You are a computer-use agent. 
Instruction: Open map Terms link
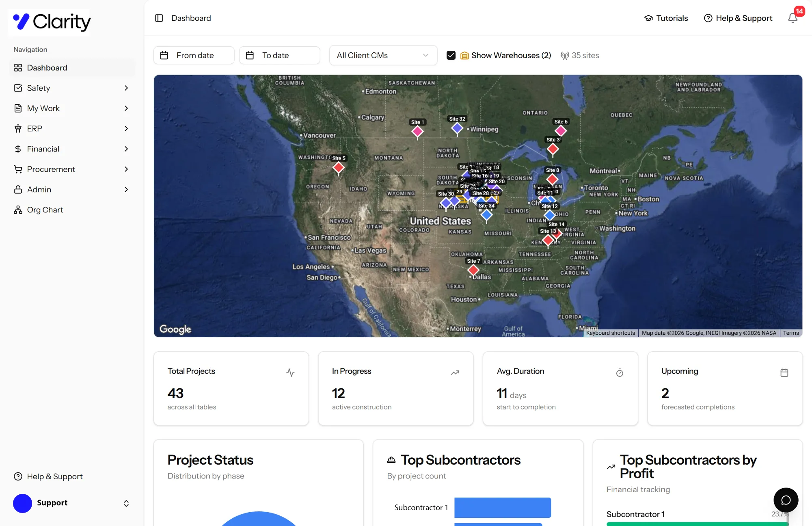pos(791,333)
